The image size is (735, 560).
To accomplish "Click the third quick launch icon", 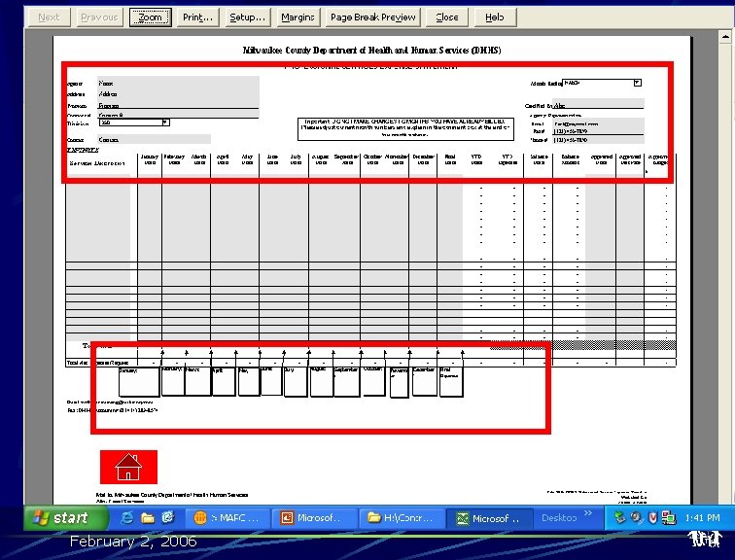I will (168, 518).
